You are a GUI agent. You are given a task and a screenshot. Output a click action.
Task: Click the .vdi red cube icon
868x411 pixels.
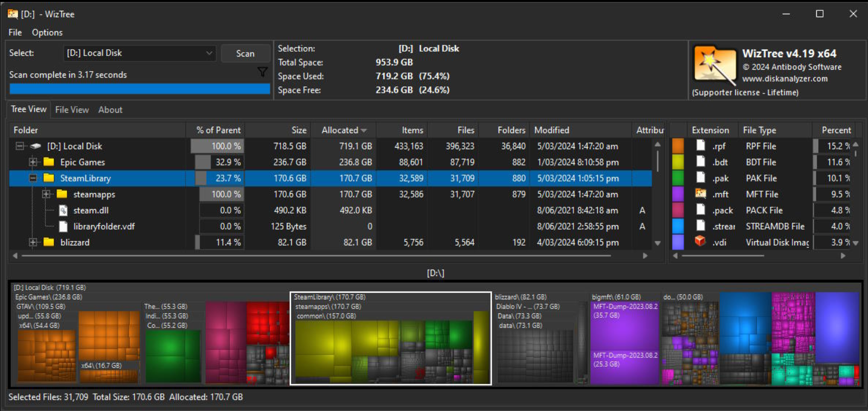point(701,241)
